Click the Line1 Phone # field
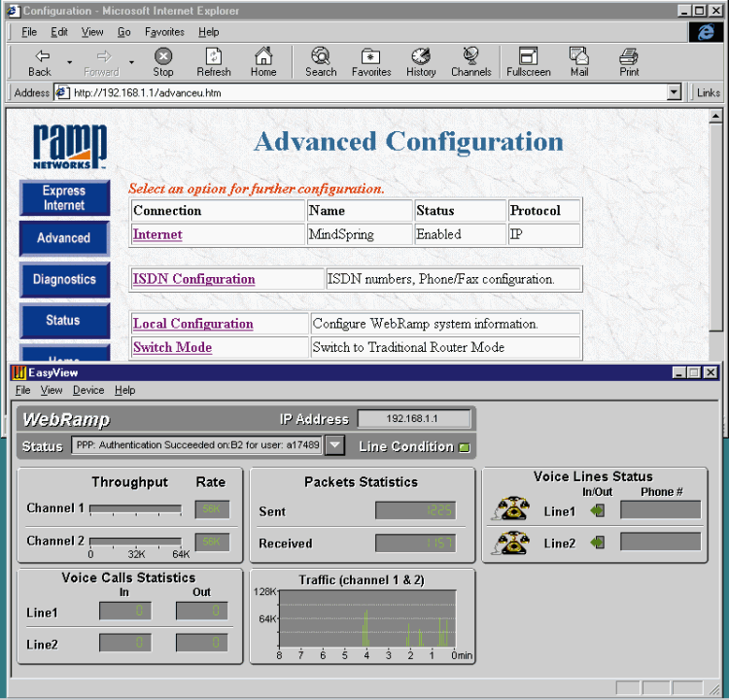The height and width of the screenshot is (700, 729). point(660,509)
